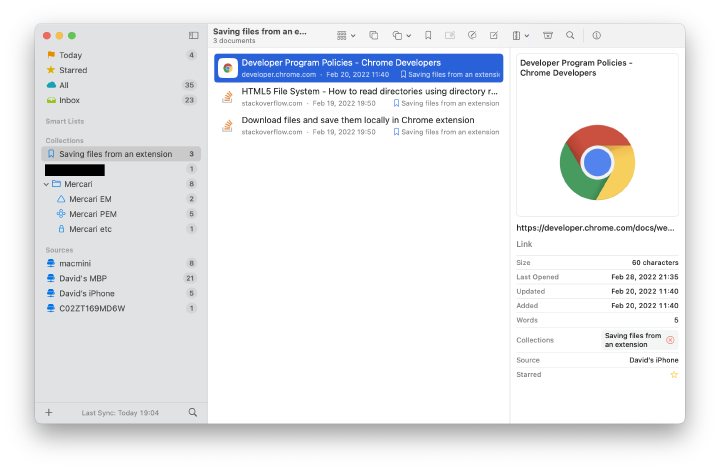Click the bookmark collection toolbar icon

[428, 35]
